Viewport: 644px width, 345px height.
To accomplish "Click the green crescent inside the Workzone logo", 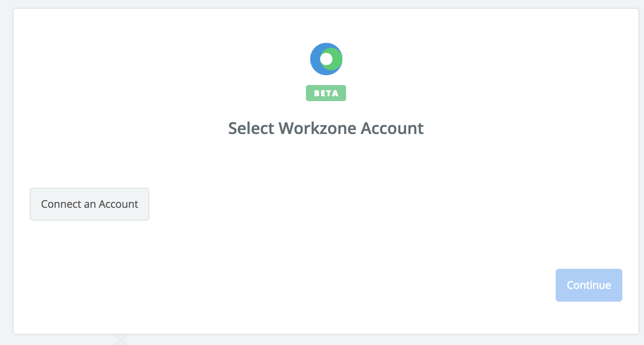I will [337, 59].
